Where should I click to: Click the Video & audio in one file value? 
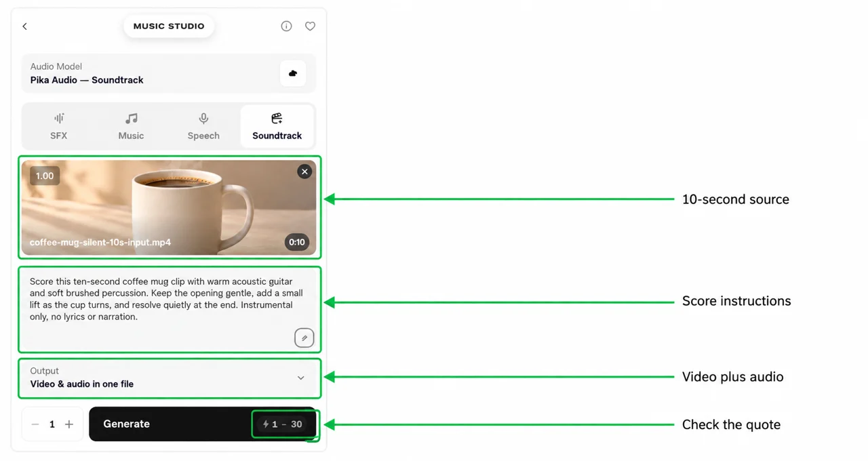click(82, 384)
